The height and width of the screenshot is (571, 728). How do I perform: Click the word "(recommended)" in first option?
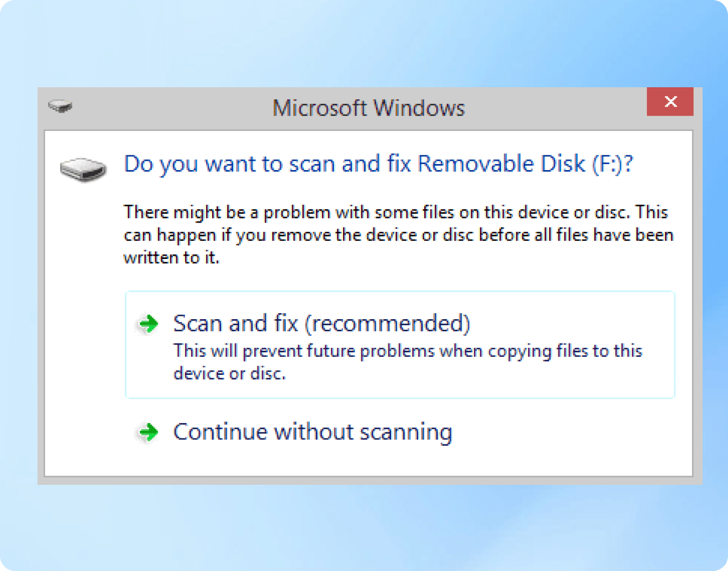(x=388, y=324)
